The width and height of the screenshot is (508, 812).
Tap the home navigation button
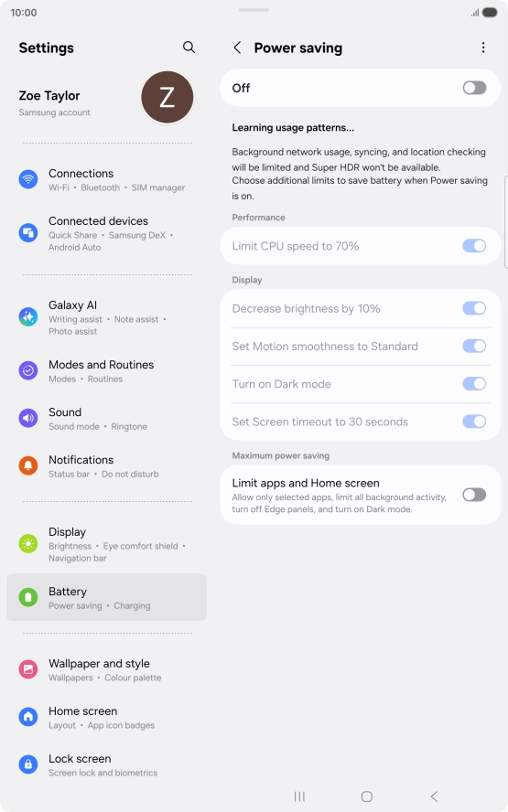click(367, 796)
